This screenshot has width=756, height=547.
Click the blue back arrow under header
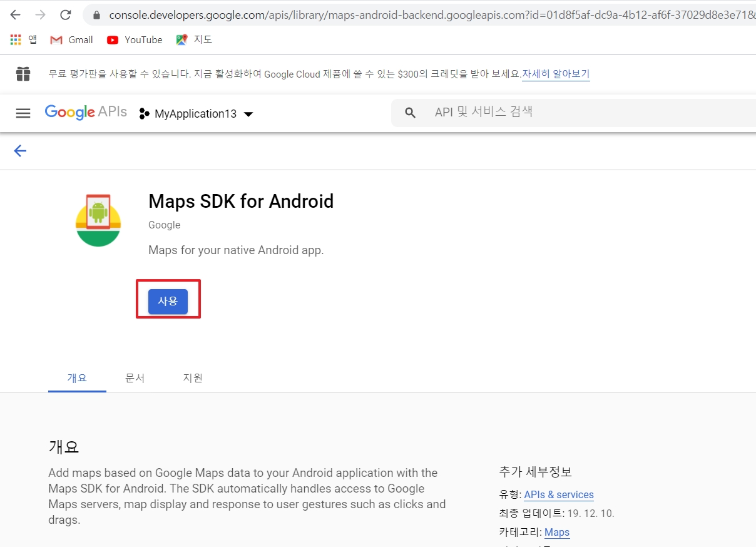[x=20, y=151]
